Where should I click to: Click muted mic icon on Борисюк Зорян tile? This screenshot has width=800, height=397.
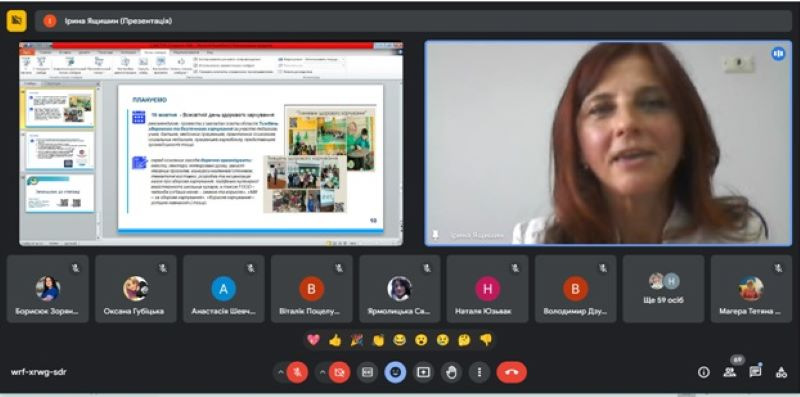76,267
